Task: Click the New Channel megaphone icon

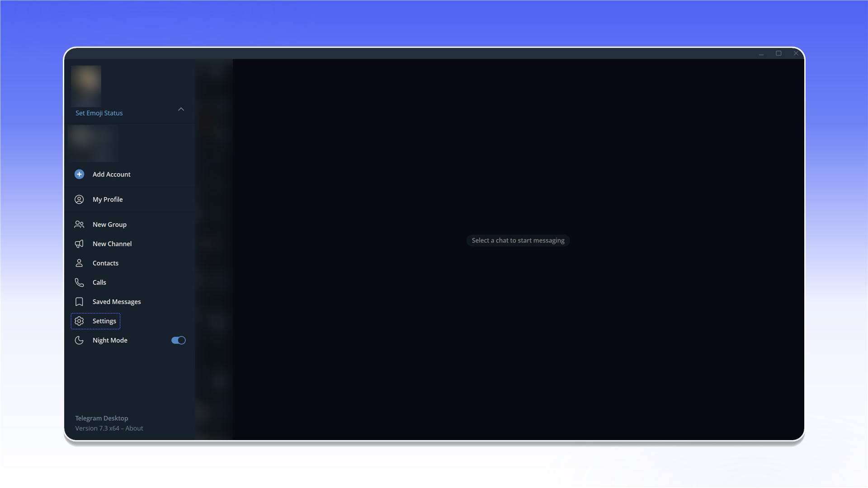Action: (79, 244)
